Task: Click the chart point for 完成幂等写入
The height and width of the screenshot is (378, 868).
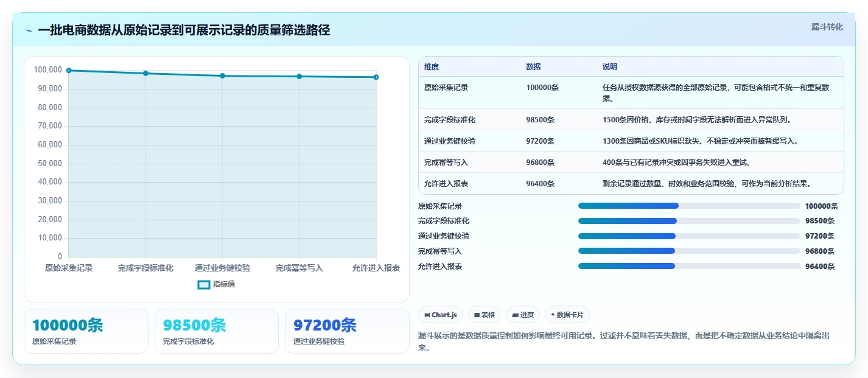Action: point(299,76)
